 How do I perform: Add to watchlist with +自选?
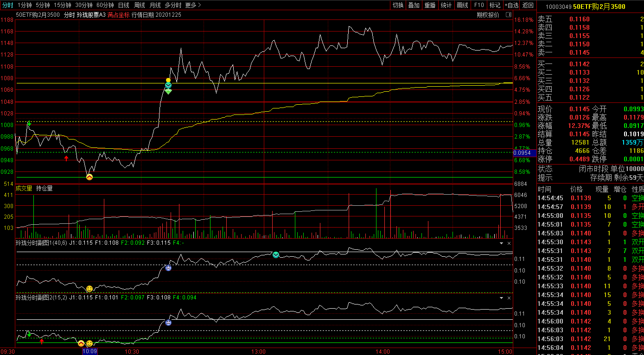point(511,5)
